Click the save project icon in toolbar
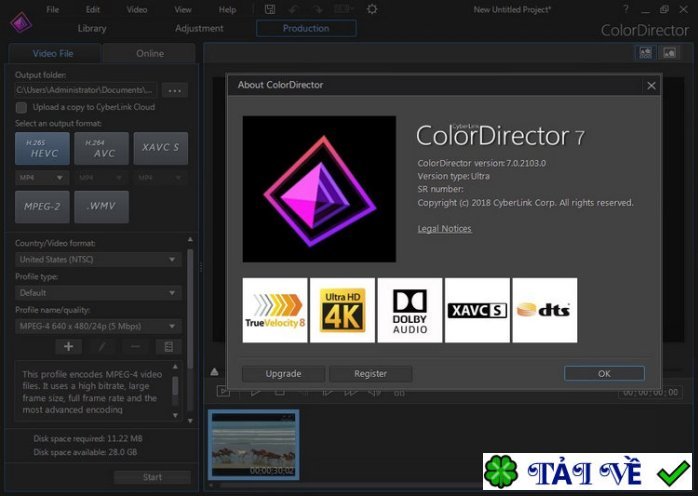The height and width of the screenshot is (496, 698). click(x=270, y=9)
